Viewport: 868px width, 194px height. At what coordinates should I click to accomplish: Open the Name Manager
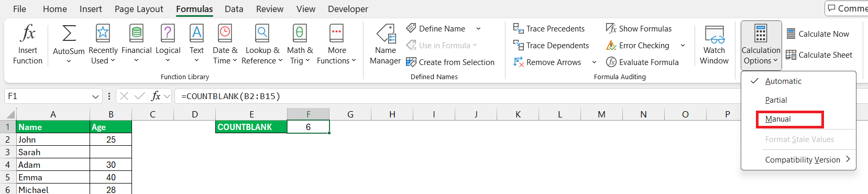click(385, 45)
